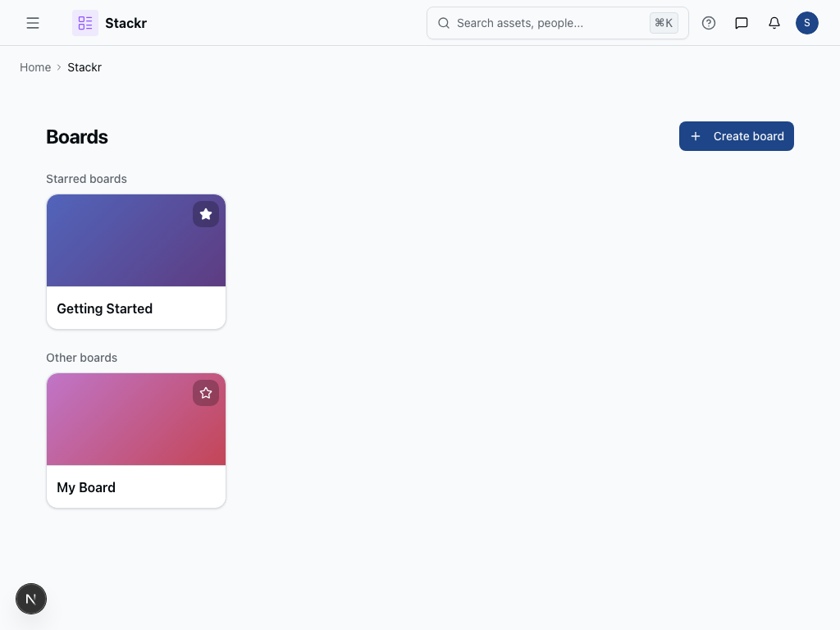This screenshot has height=630, width=840.
Task: Open the user avatar 'S' menu
Action: click(x=807, y=23)
